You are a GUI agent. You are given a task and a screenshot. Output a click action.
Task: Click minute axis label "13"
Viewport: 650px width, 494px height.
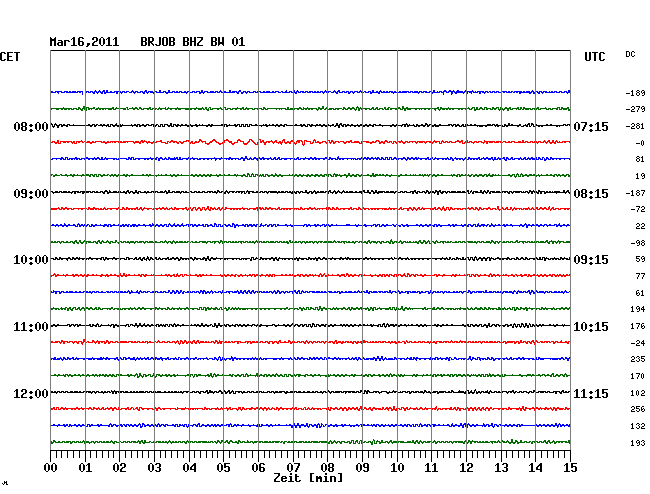pyautogui.click(x=501, y=468)
